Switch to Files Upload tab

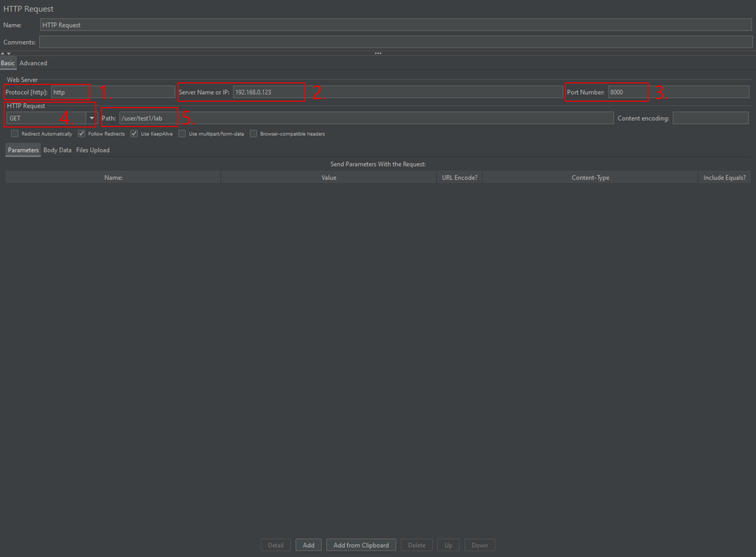tap(93, 150)
